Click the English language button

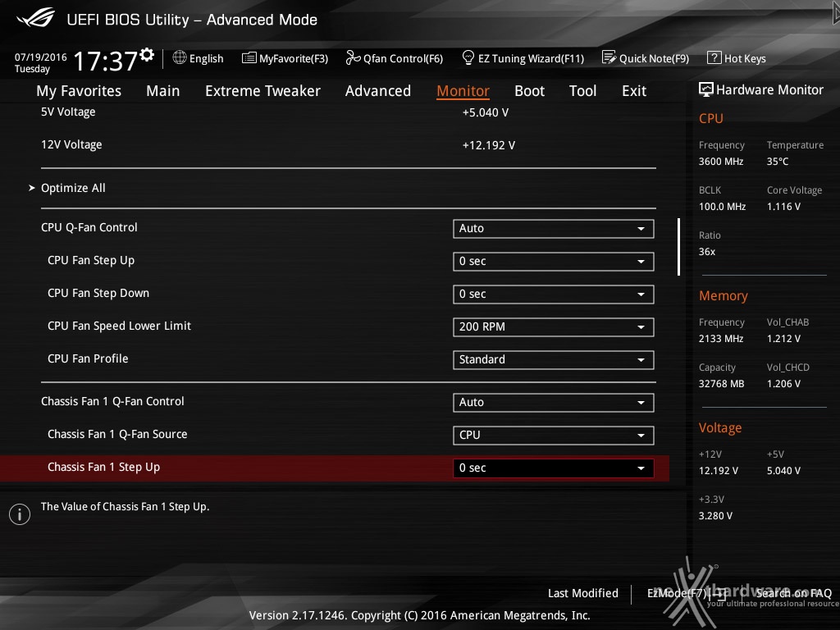(x=199, y=58)
